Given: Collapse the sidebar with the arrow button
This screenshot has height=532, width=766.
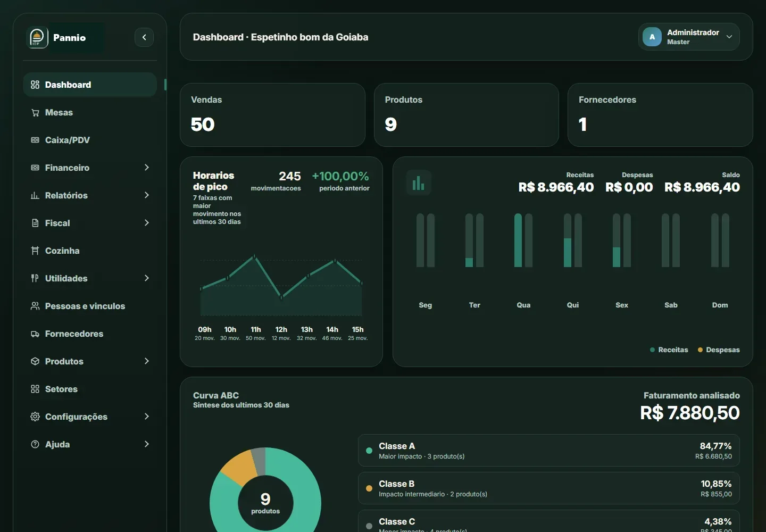Looking at the screenshot, I should [x=144, y=37].
